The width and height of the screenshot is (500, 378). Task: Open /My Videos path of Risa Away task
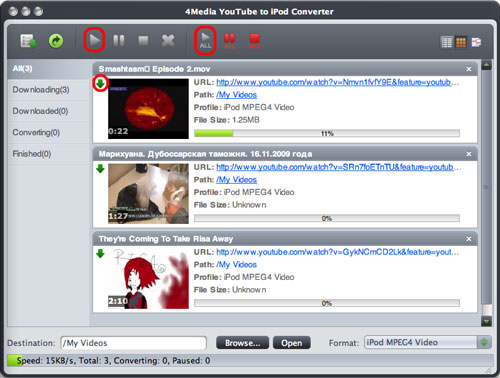coord(236,265)
